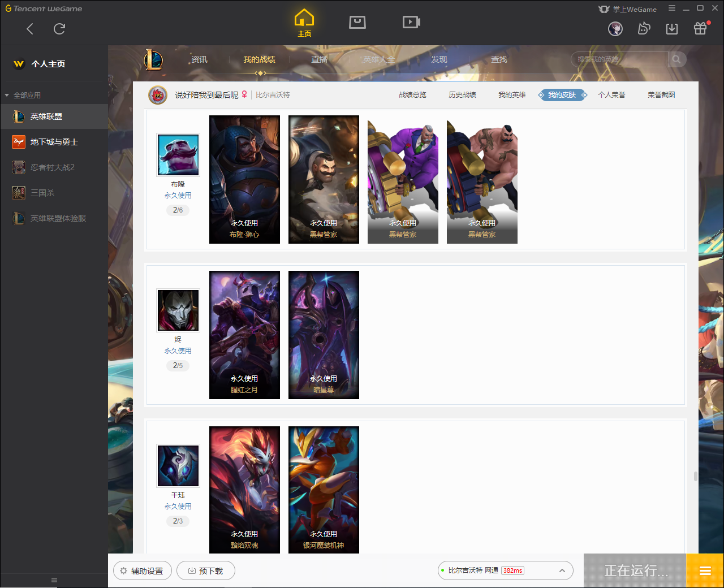Image resolution: width=724 pixels, height=588 pixels.
Task: Open the gift box icon
Action: click(x=700, y=28)
